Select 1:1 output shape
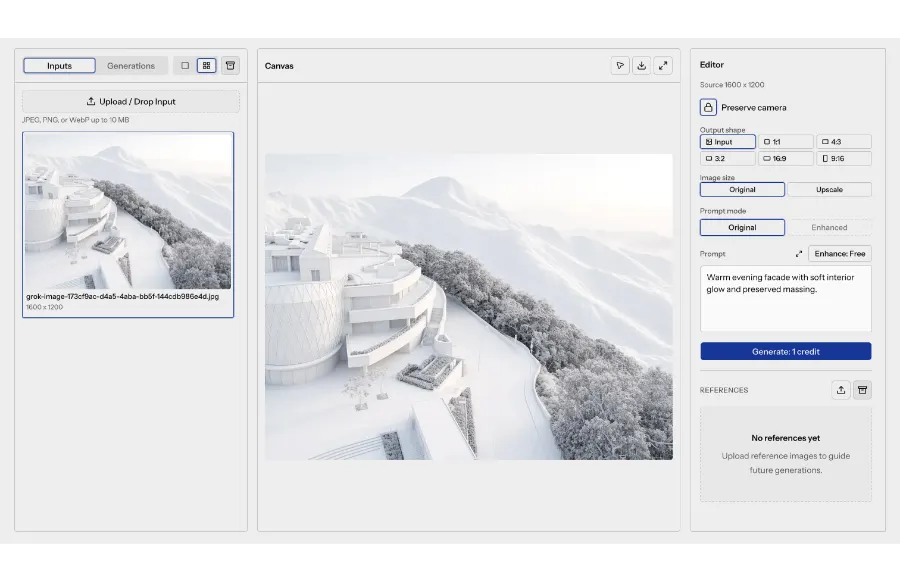This screenshot has height=565, width=900. coord(786,142)
